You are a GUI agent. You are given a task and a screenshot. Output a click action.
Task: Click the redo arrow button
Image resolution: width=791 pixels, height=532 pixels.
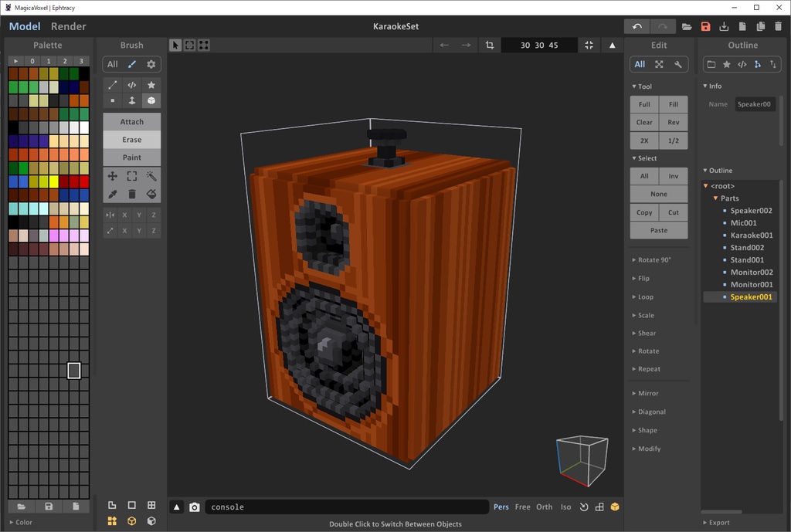[x=662, y=26]
